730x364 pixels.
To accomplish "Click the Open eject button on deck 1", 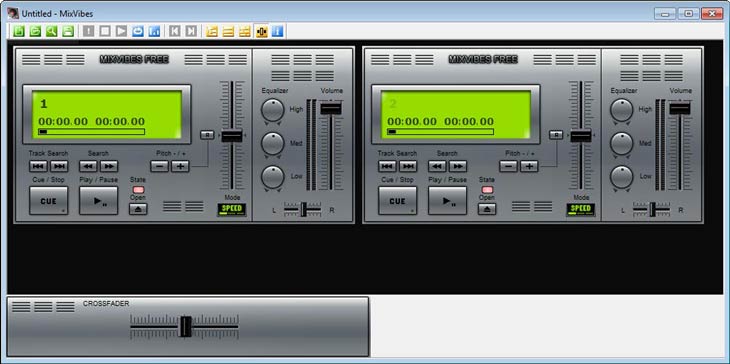I will click(138, 209).
